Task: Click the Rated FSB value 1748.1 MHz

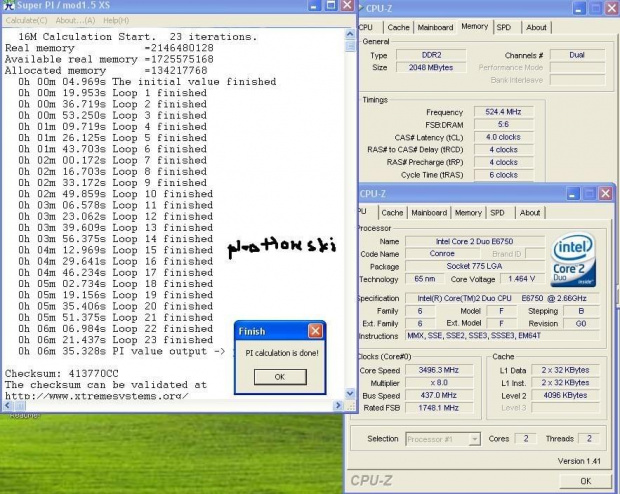Action: click(439, 408)
